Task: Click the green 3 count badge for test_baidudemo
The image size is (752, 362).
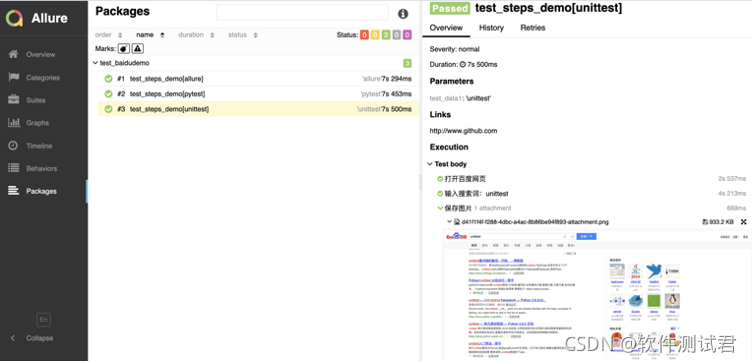Action: 407,63
